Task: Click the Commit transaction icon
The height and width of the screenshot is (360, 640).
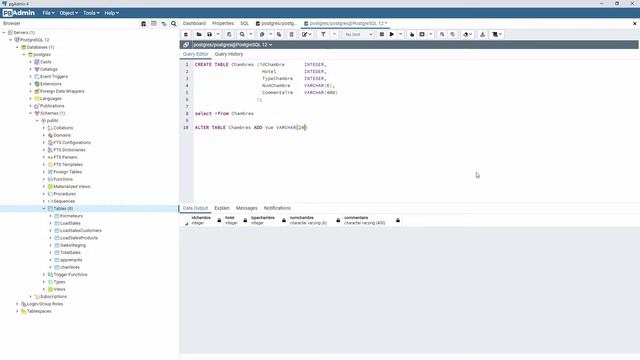Action: (x=442, y=34)
